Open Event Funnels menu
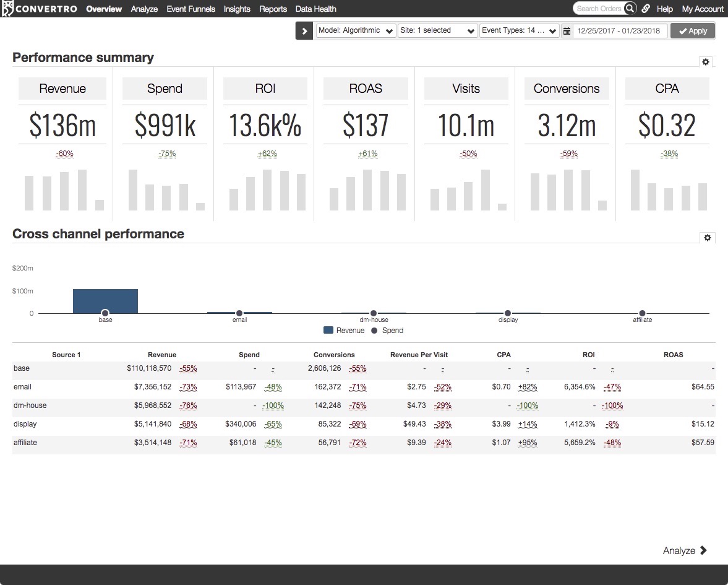This screenshot has height=585, width=728. [x=191, y=9]
